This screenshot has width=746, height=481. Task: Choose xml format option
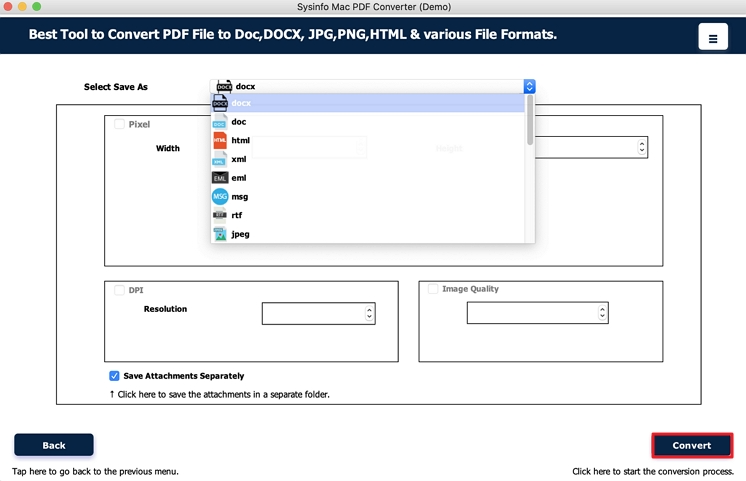click(368, 159)
